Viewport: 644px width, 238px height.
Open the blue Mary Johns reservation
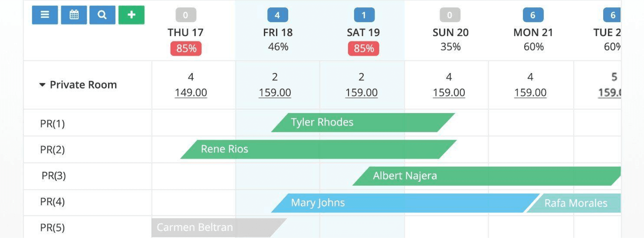405,203
